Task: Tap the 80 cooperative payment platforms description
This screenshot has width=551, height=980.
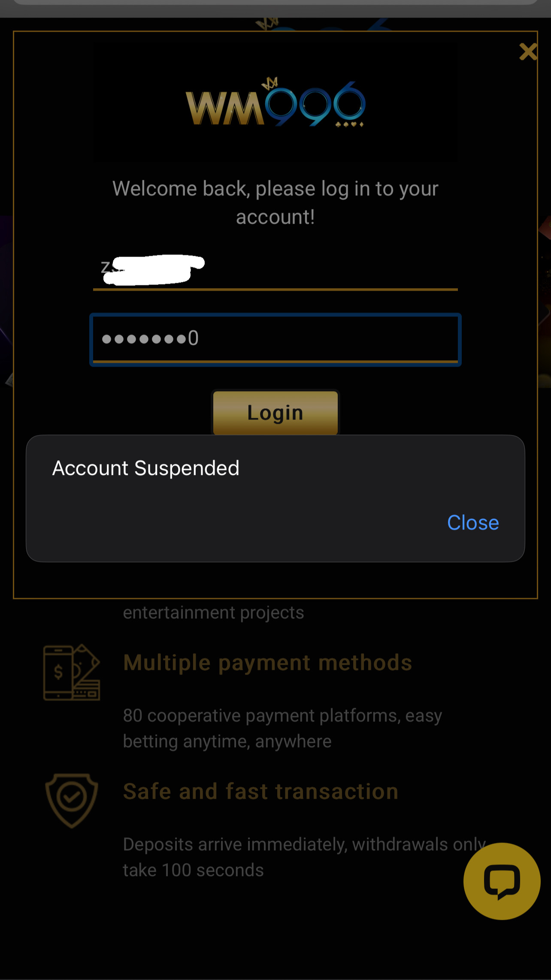Action: 282,728
